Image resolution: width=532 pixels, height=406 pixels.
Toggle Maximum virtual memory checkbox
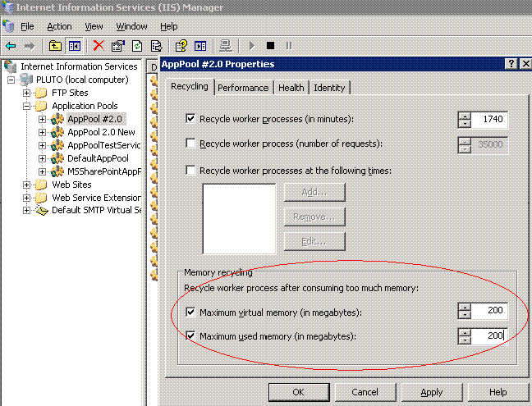pyautogui.click(x=190, y=312)
